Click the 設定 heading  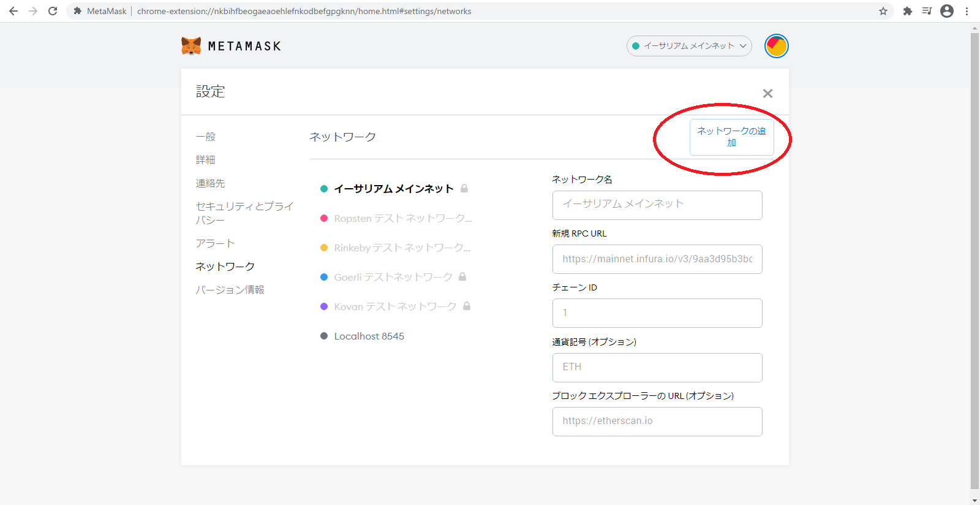pos(210,91)
